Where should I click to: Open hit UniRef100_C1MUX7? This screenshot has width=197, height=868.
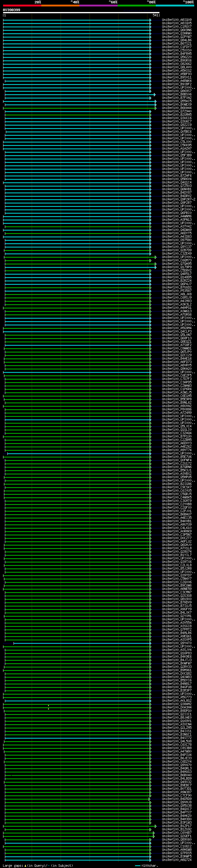(x=177, y=26)
